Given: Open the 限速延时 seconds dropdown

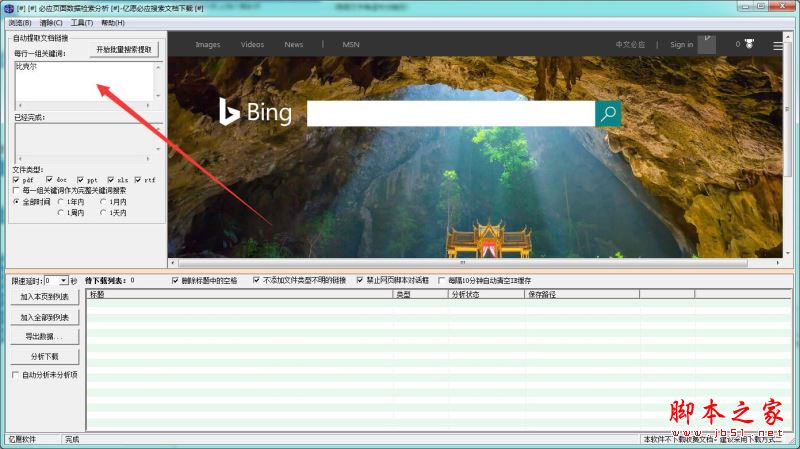Looking at the screenshot, I should [63, 281].
